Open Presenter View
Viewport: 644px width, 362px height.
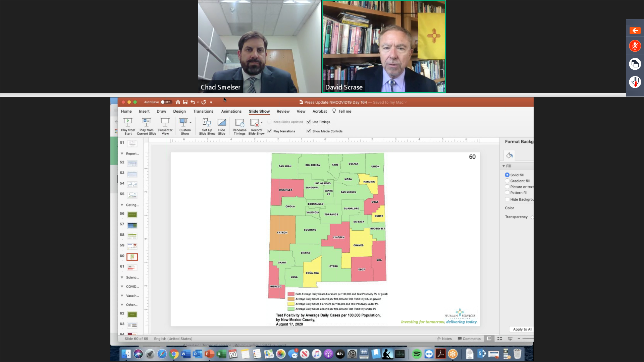pyautogui.click(x=165, y=126)
